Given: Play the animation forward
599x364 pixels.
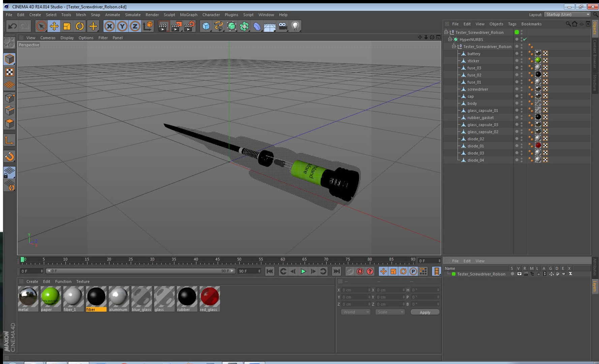Looking at the screenshot, I should coord(303,271).
